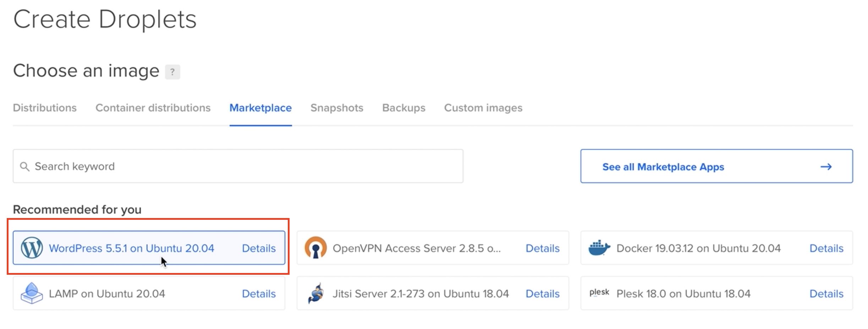The height and width of the screenshot is (329, 868).
Task: Focus the Search keyword field
Action: click(238, 166)
